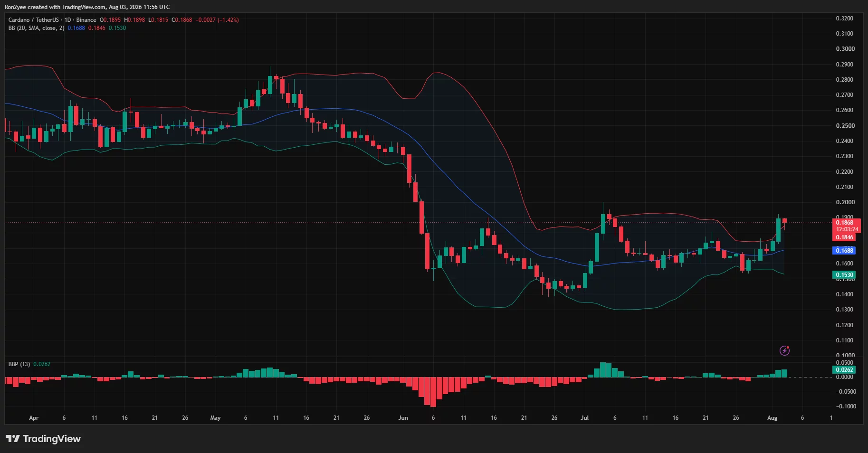Click the 0.0262 value beside BBP (13)
The height and width of the screenshot is (453, 868).
coord(42,364)
